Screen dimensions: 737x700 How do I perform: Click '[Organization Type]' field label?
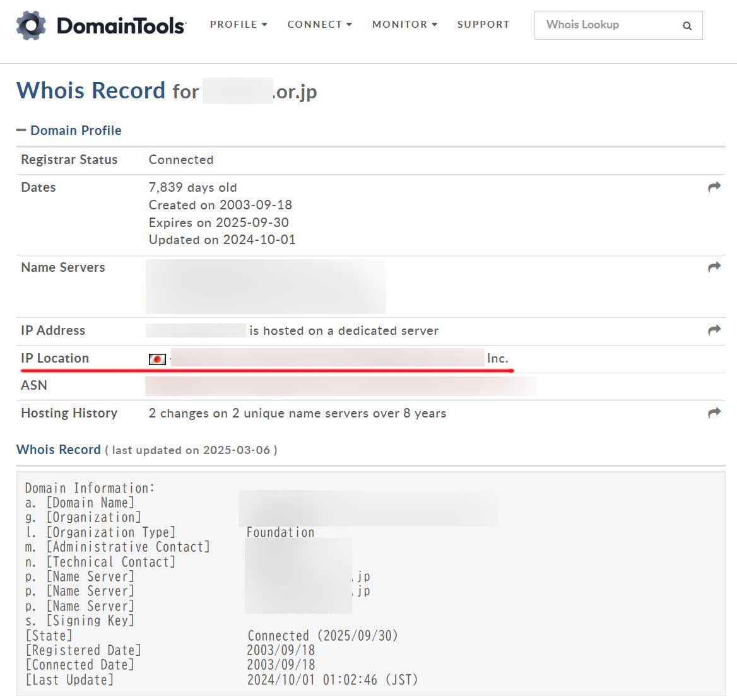click(111, 532)
